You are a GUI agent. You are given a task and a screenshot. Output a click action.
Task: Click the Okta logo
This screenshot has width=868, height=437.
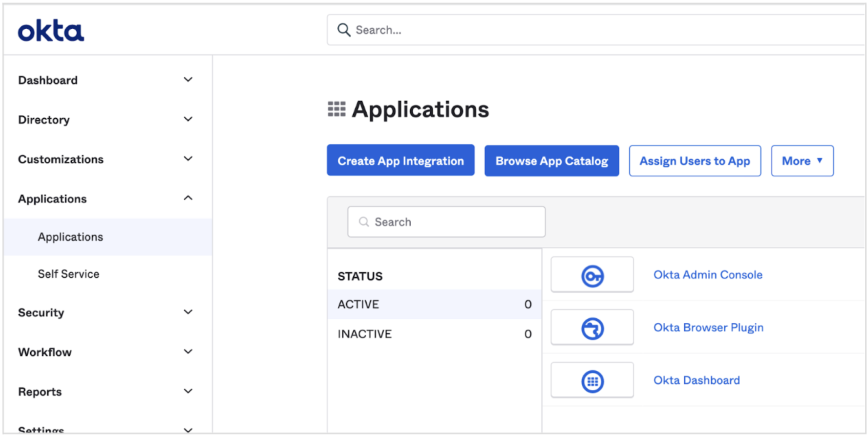pos(51,31)
